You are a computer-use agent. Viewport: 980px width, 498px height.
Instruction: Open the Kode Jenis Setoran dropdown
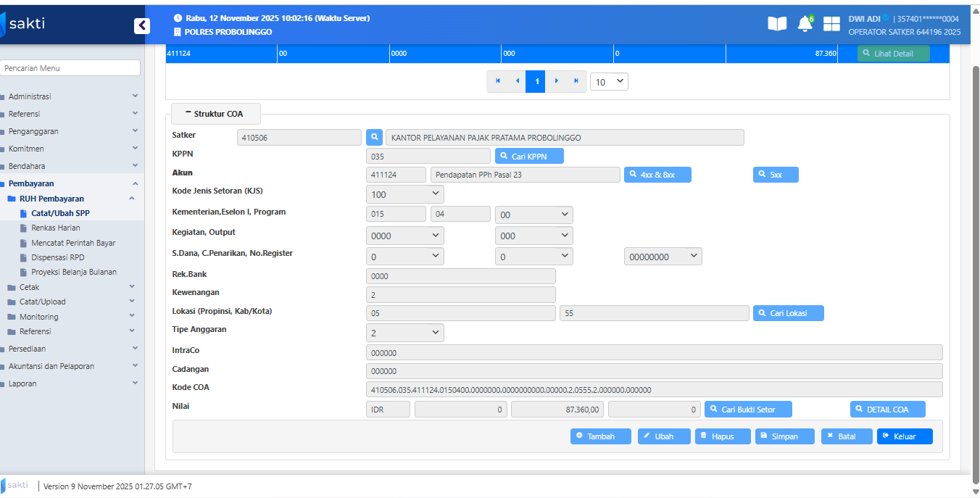point(405,194)
